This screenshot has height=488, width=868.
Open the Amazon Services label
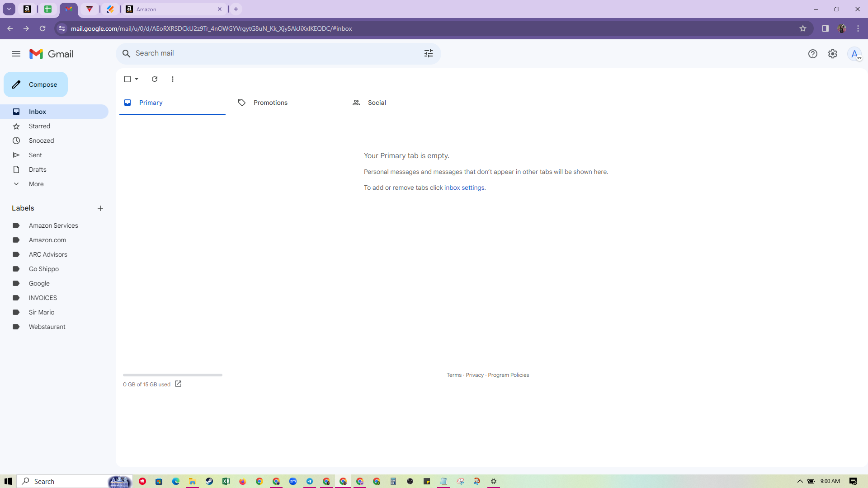click(54, 225)
